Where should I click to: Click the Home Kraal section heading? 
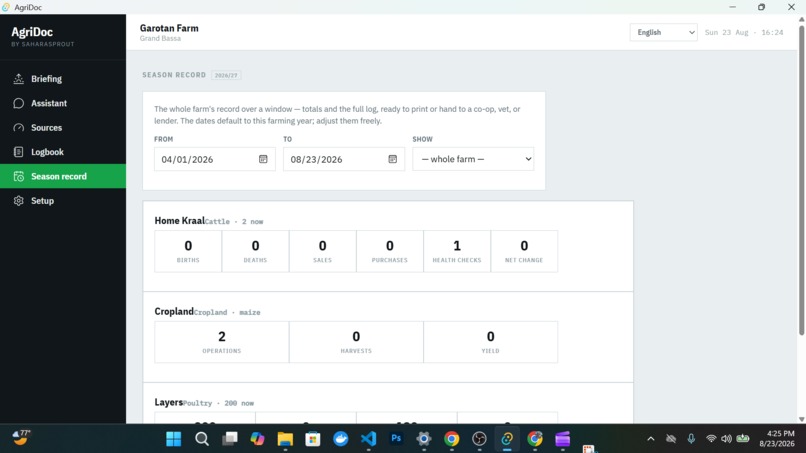pyautogui.click(x=179, y=221)
